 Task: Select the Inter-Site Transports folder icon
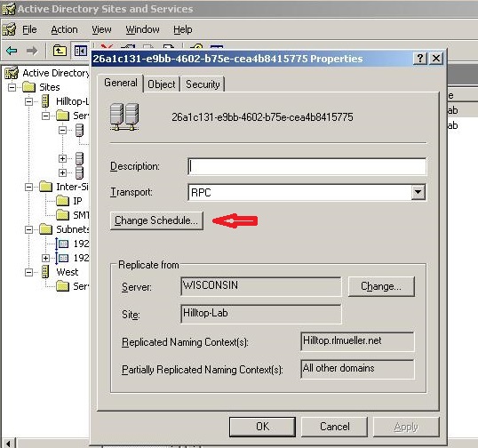click(x=45, y=187)
